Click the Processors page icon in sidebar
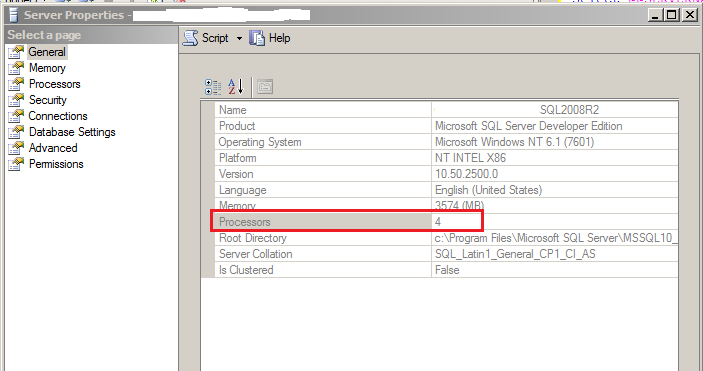This screenshot has height=371, width=703. tap(16, 84)
